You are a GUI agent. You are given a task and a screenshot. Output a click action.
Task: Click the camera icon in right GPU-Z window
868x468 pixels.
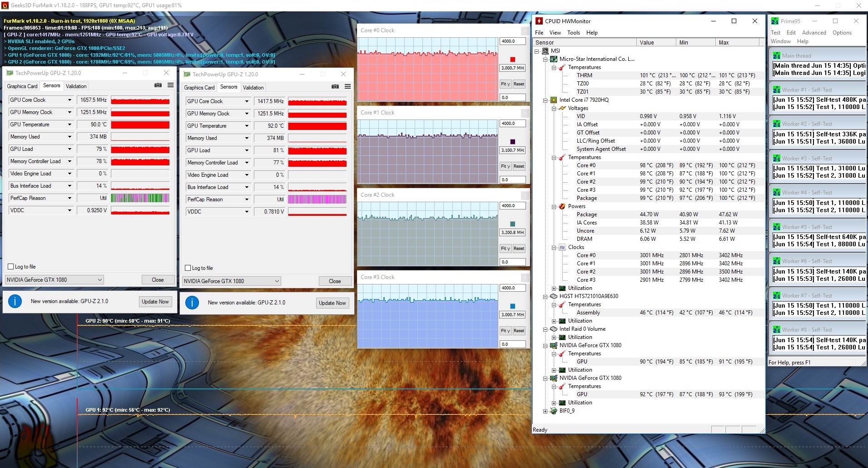pyautogui.click(x=335, y=87)
